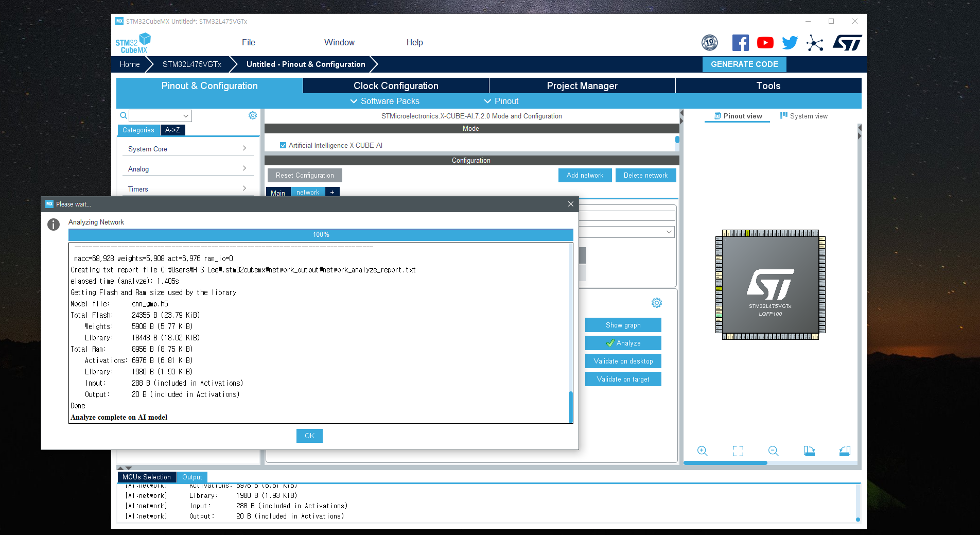Open categories panel settings gear

(x=253, y=115)
